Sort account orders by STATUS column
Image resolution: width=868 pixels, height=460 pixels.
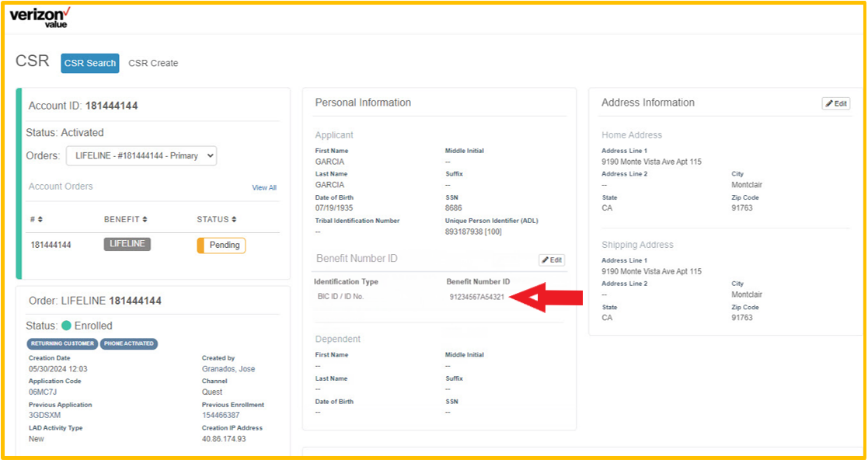tap(217, 219)
